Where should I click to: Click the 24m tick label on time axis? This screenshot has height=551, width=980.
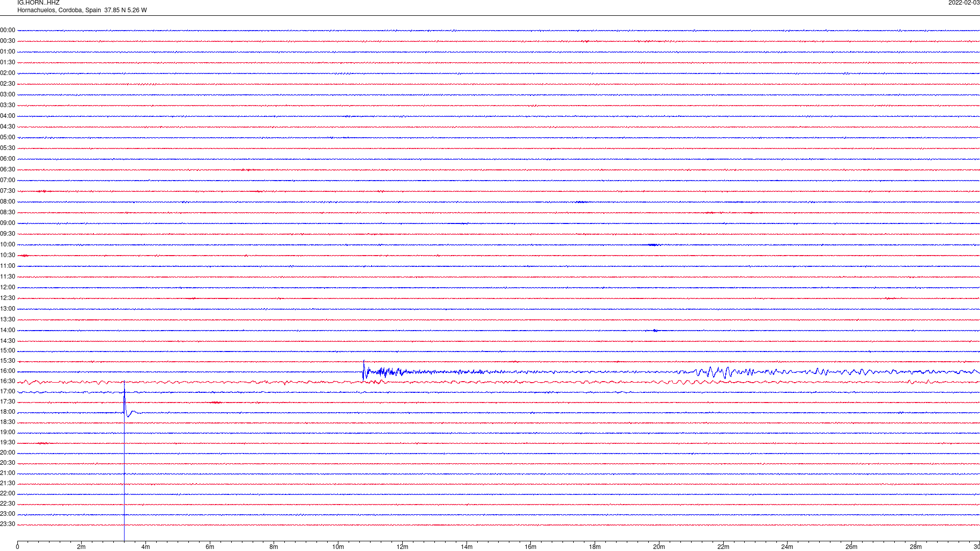click(787, 547)
